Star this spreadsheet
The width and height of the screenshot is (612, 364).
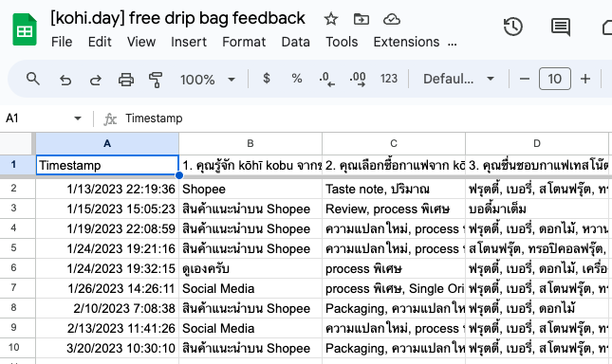(x=331, y=19)
